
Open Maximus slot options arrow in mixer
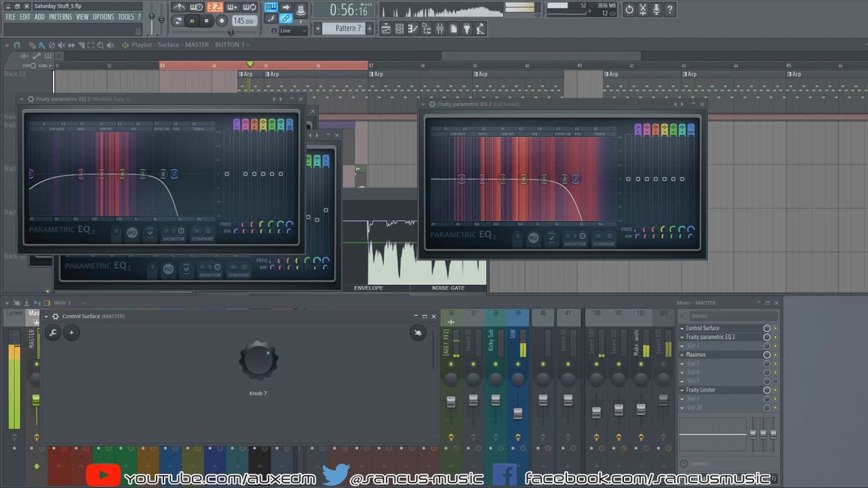683,354
